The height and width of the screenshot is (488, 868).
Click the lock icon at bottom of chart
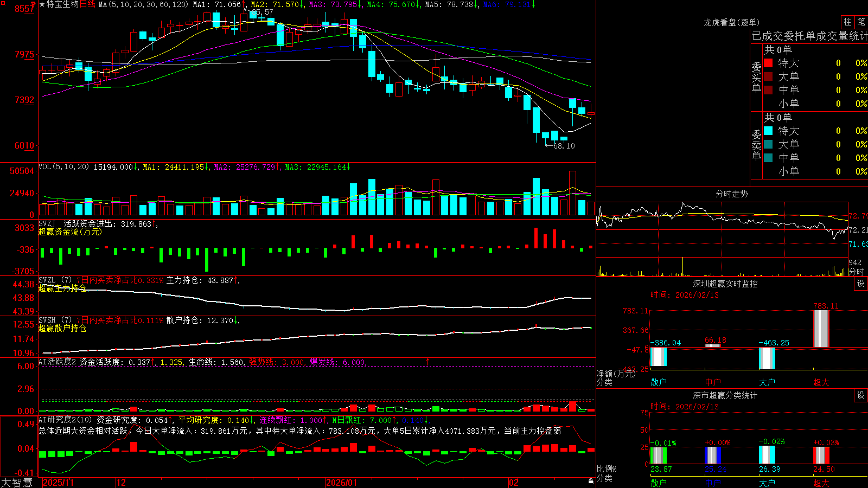(591, 481)
